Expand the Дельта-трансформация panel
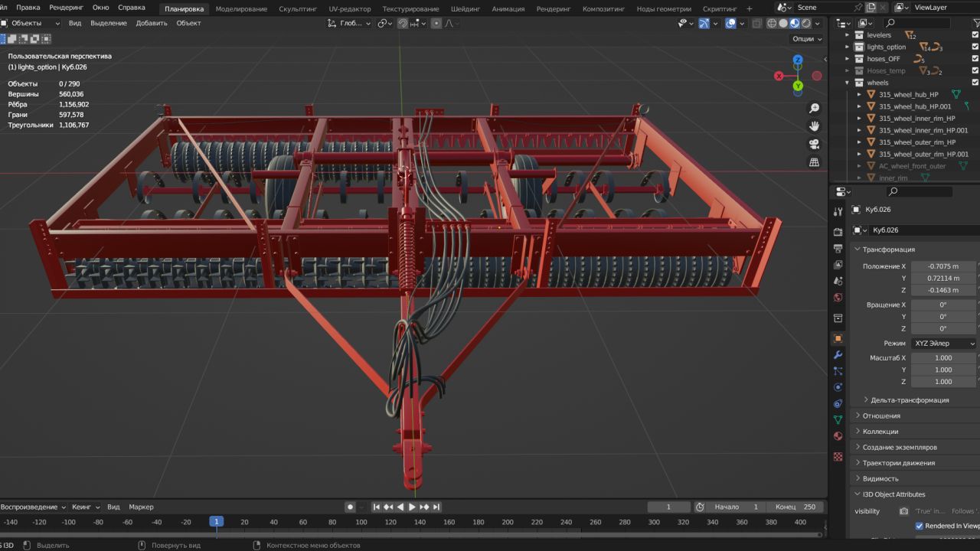The image size is (980, 551). [909, 400]
